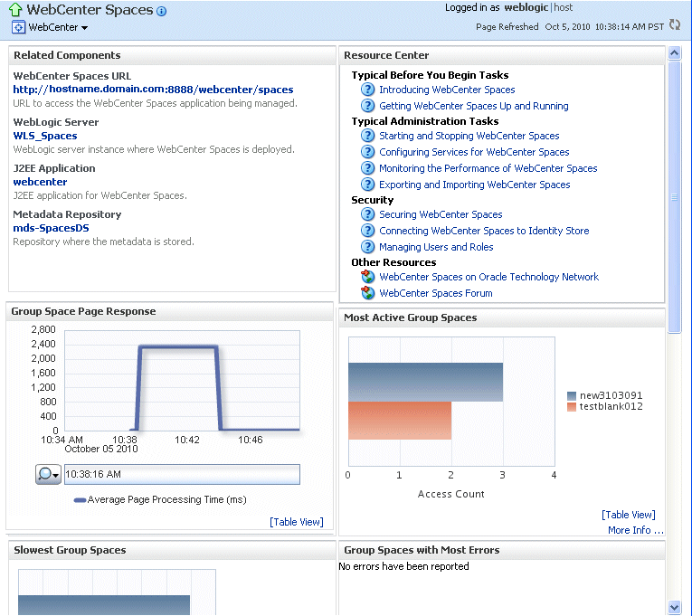The width and height of the screenshot is (692, 616).
Task: Open Monitoring the Performance of WebCenter Spaces
Action: 488,168
